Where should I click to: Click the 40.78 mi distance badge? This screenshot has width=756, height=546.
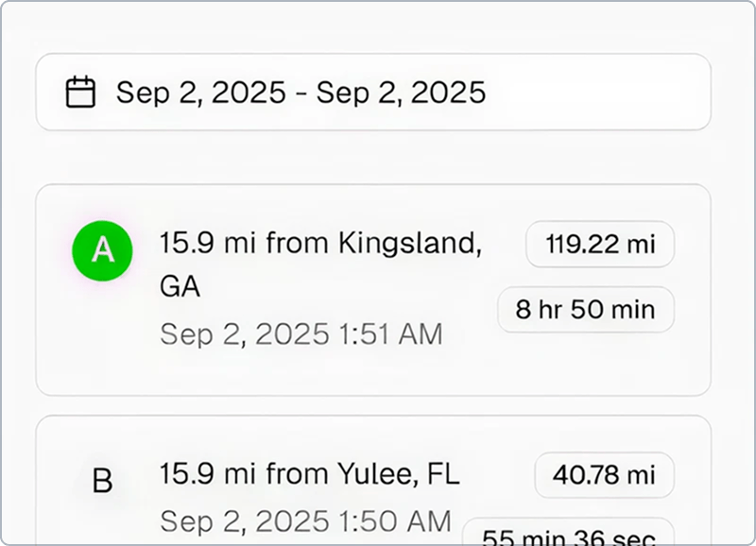604,475
